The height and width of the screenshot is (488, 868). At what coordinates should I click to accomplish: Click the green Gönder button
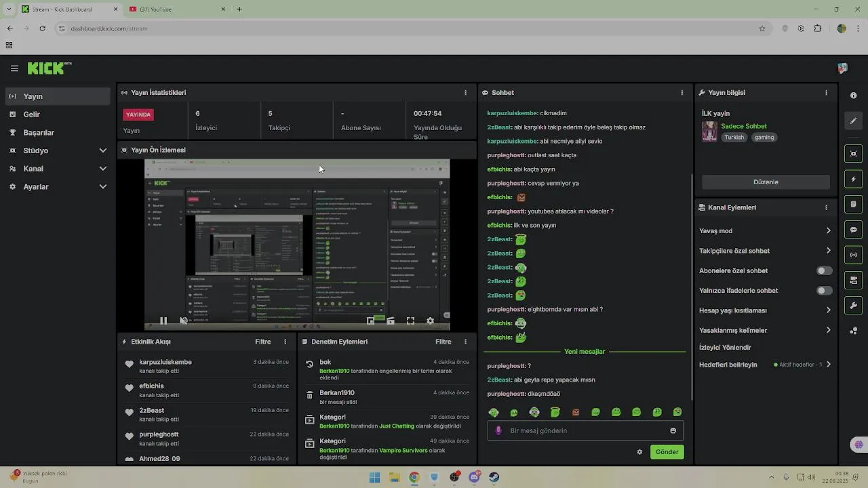coord(667,452)
